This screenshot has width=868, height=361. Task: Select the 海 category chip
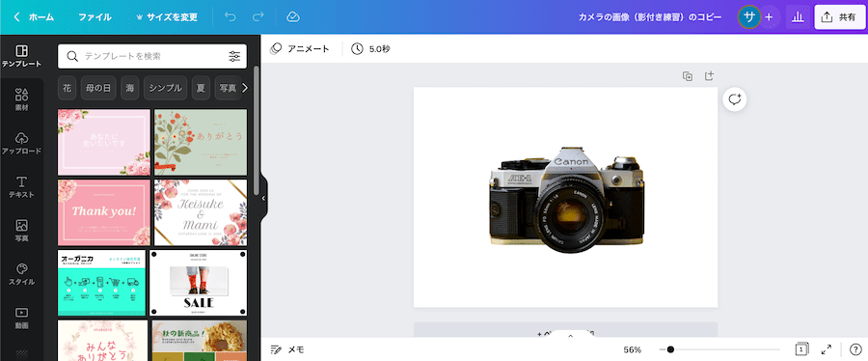[x=129, y=88]
